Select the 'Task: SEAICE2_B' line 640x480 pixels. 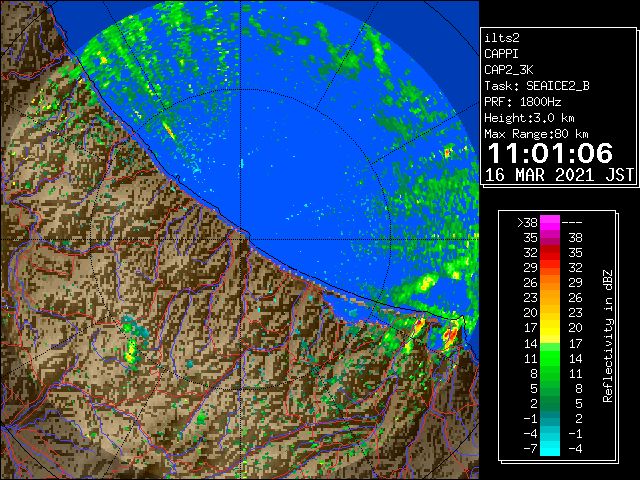537,86
